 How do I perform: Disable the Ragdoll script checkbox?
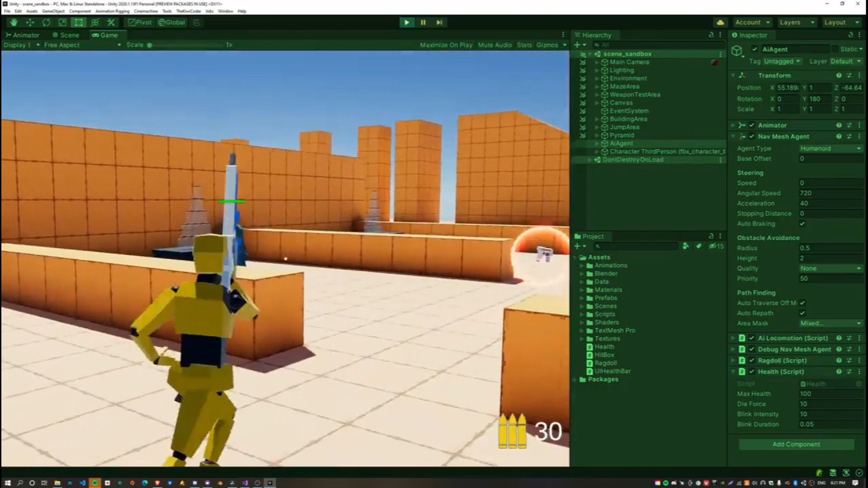pyautogui.click(x=752, y=361)
